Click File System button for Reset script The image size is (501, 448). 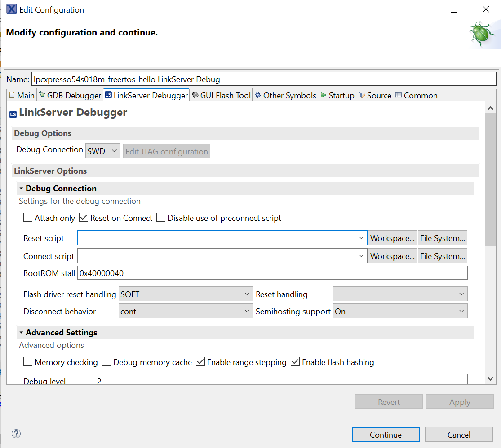click(x=443, y=238)
